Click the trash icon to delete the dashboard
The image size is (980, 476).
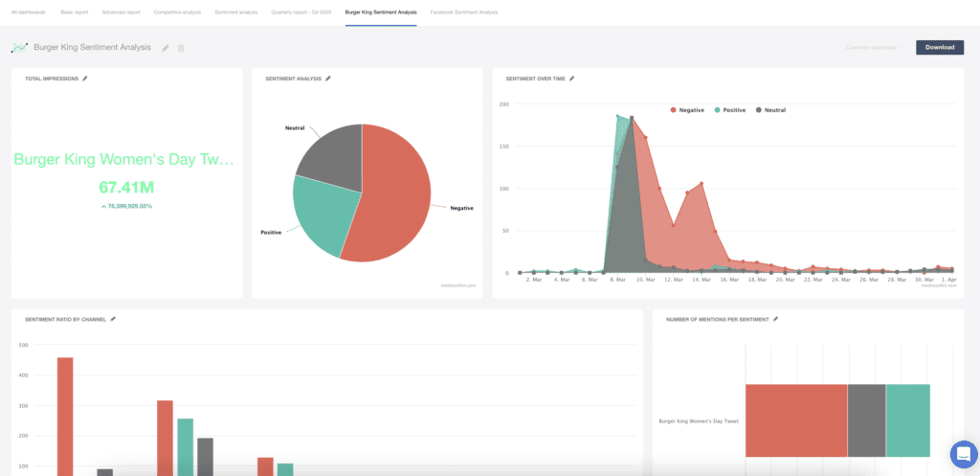[181, 48]
